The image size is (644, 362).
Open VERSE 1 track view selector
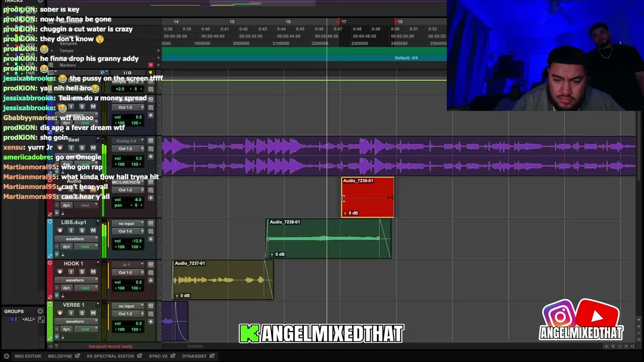tap(76, 321)
